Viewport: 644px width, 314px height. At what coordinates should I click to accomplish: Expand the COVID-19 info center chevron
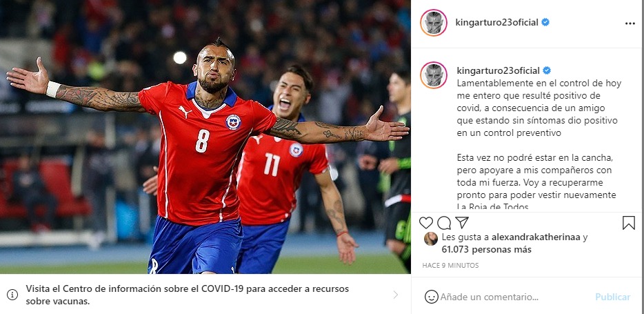pos(396,295)
